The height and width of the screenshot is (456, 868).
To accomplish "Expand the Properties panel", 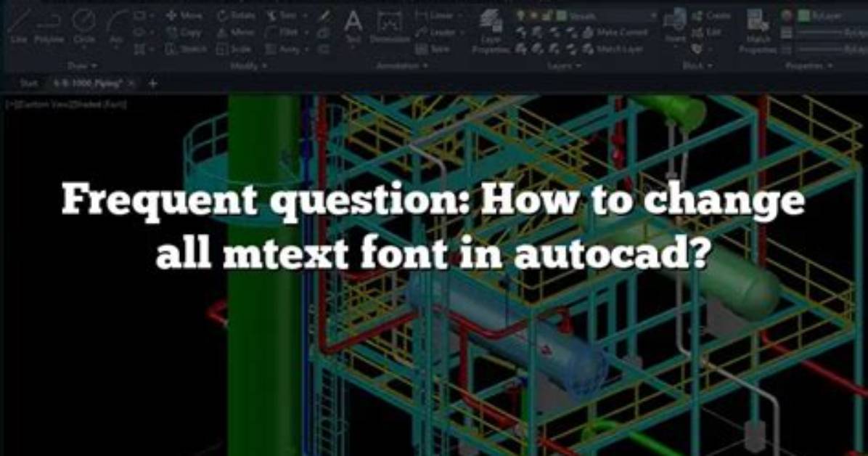I will click(808, 66).
